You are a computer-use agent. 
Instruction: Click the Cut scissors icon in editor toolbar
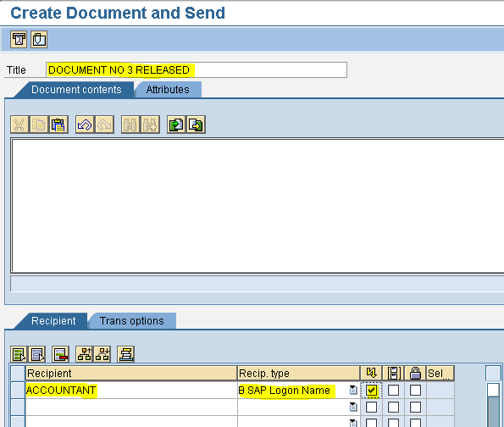(x=19, y=125)
